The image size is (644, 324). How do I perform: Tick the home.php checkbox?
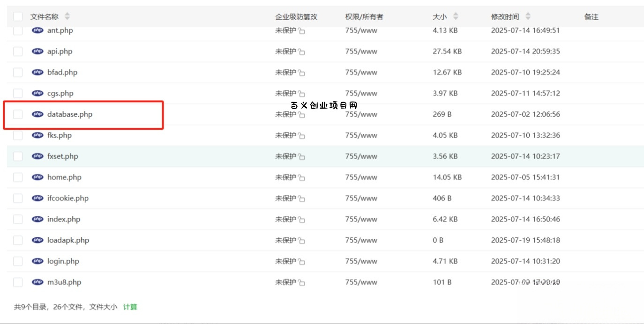18,177
